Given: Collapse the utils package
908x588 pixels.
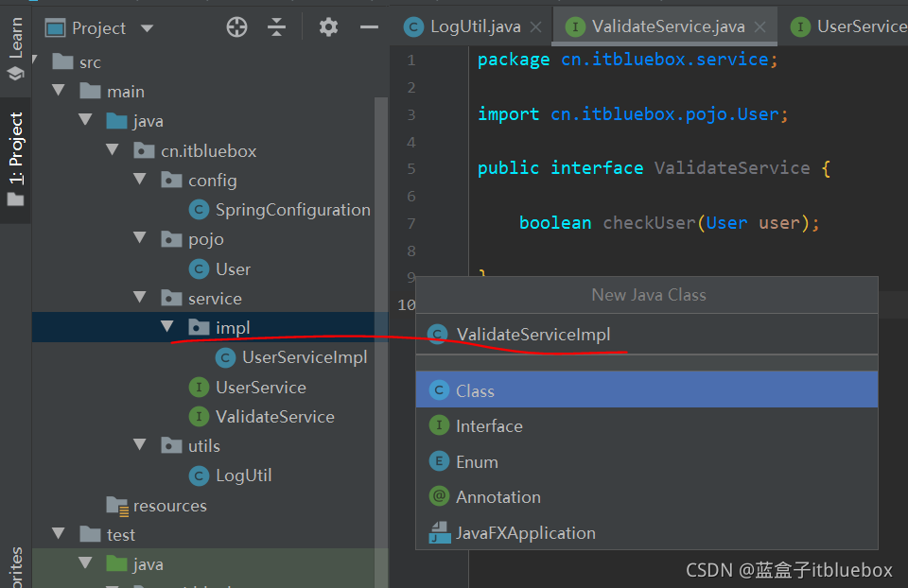Looking at the screenshot, I should click(x=140, y=445).
